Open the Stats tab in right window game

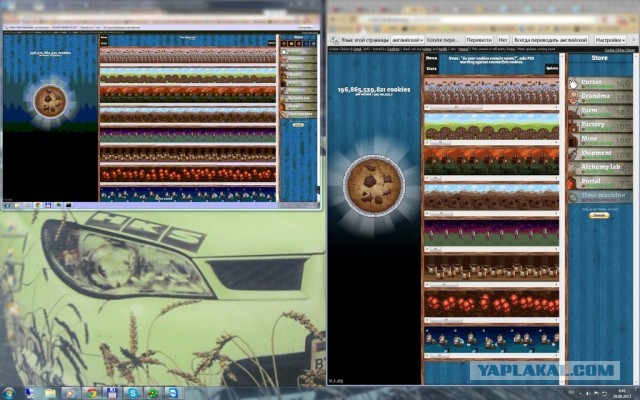431,69
